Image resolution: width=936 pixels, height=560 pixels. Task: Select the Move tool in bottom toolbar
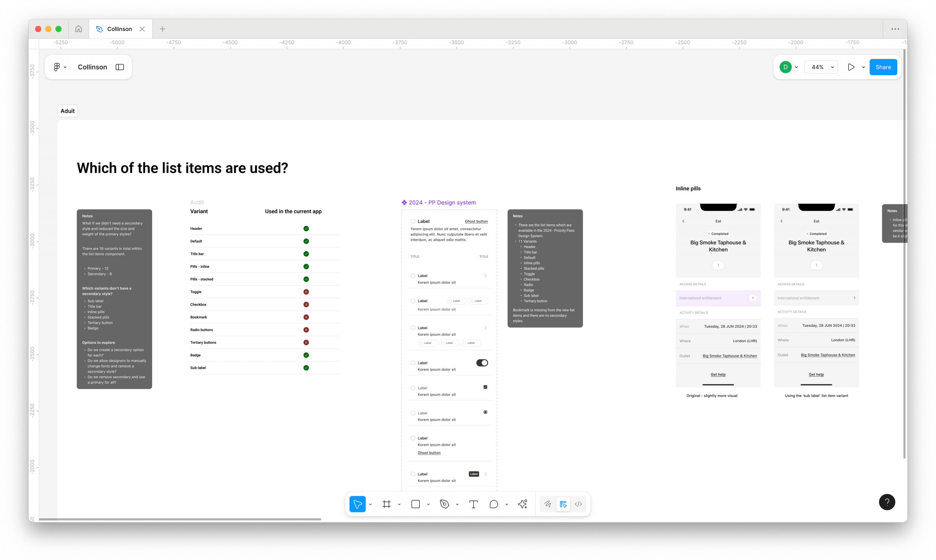pos(357,504)
